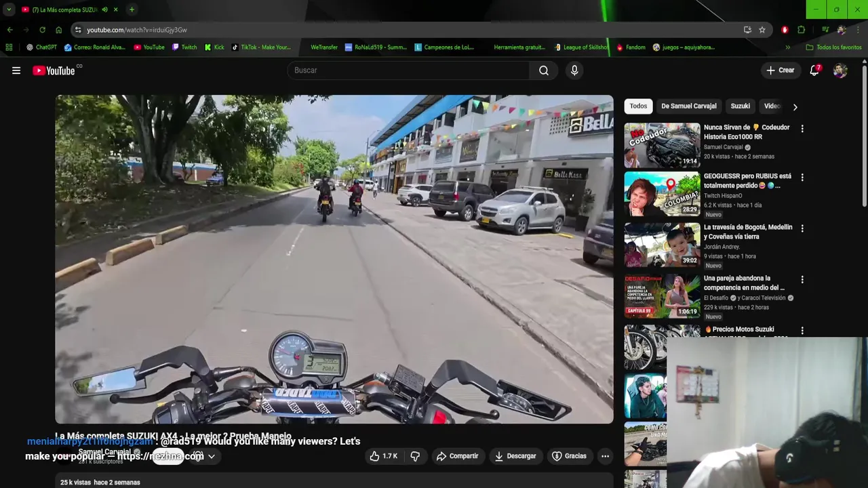View site information icon in address bar
The width and height of the screenshot is (868, 488).
point(79,30)
